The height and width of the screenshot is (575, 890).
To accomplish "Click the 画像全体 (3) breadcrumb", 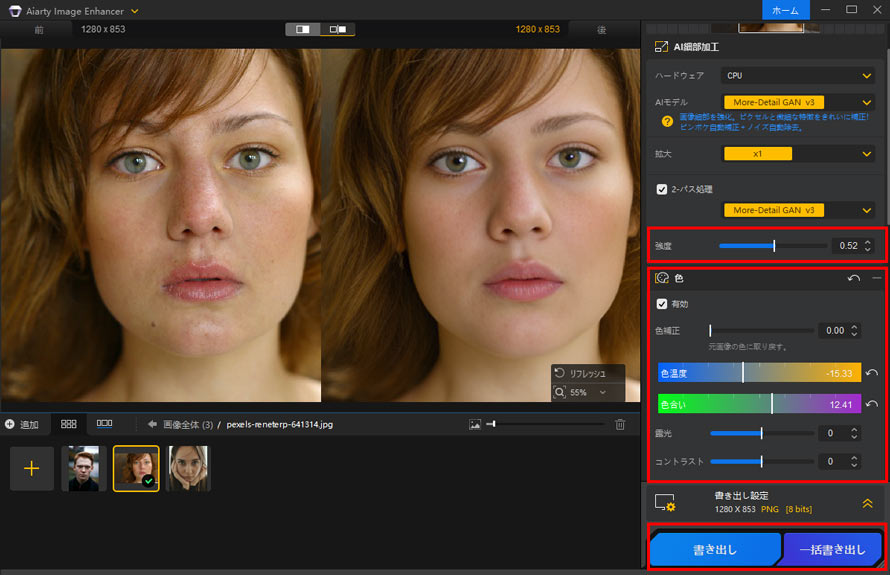I will coord(188,425).
